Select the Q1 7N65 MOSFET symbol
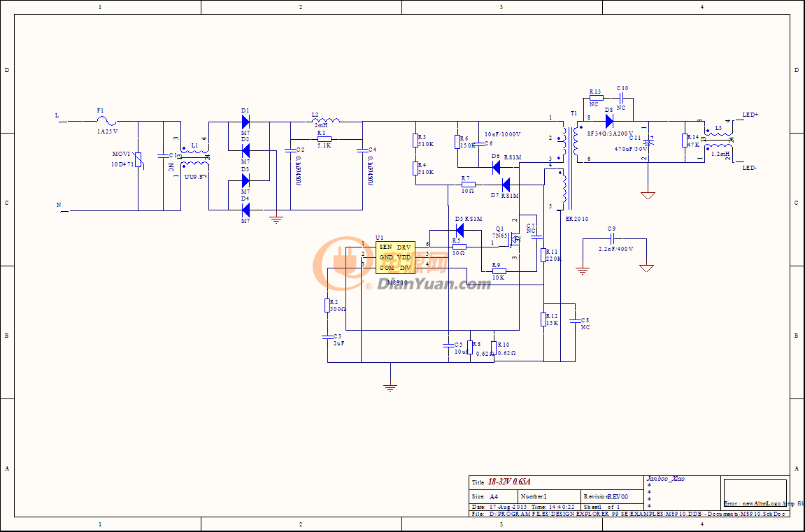Viewport: 805px width, 532px height. pos(515,239)
